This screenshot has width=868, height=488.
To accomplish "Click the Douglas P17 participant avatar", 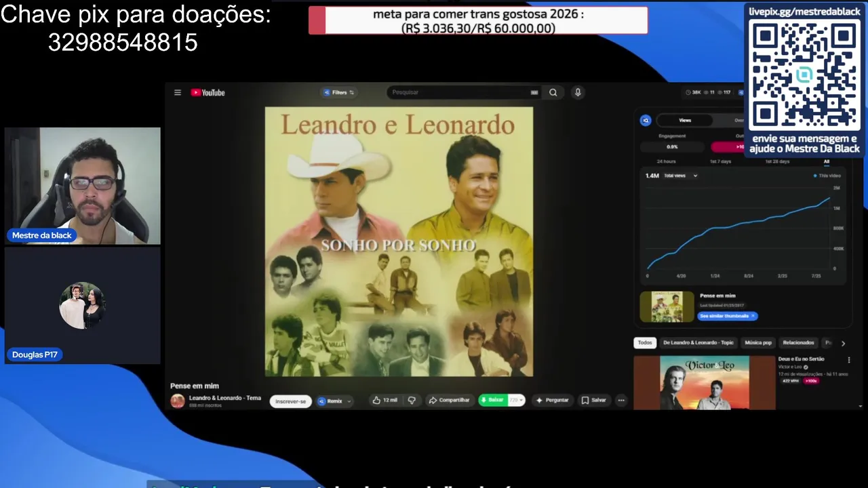I will tap(81, 306).
